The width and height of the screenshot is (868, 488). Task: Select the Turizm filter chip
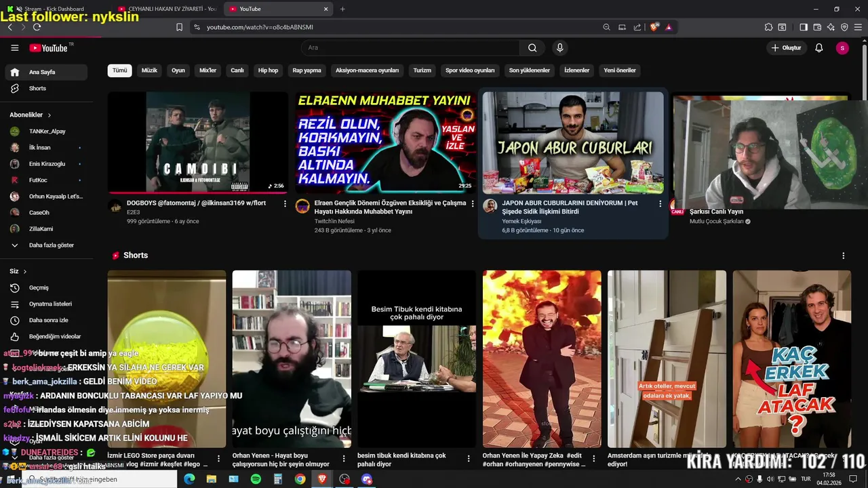(422, 70)
